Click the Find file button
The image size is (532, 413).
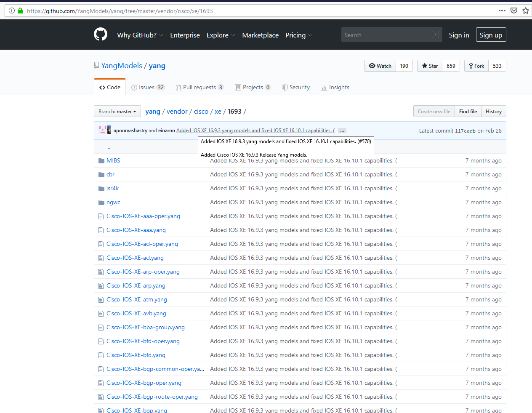click(468, 112)
